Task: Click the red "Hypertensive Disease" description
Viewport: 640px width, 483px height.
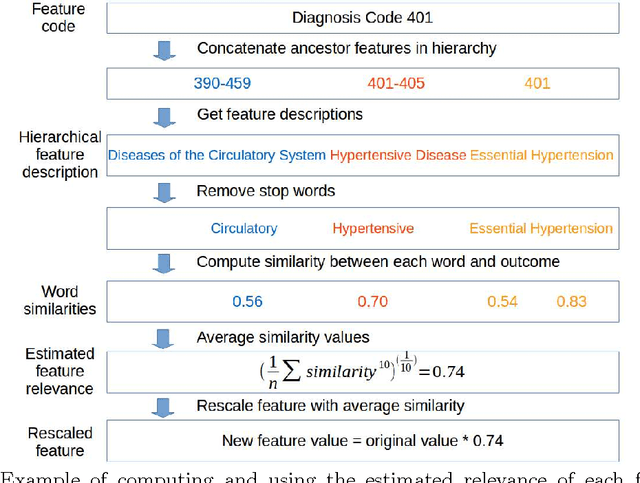Action: (397, 155)
